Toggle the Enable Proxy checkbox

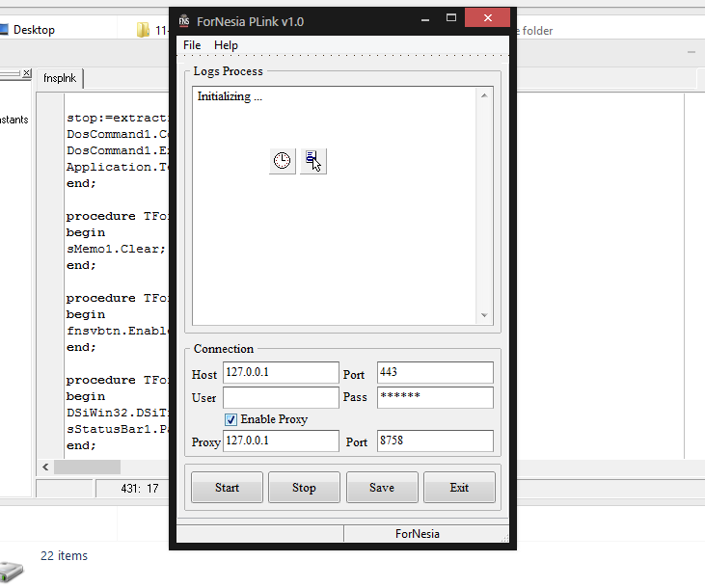point(230,420)
